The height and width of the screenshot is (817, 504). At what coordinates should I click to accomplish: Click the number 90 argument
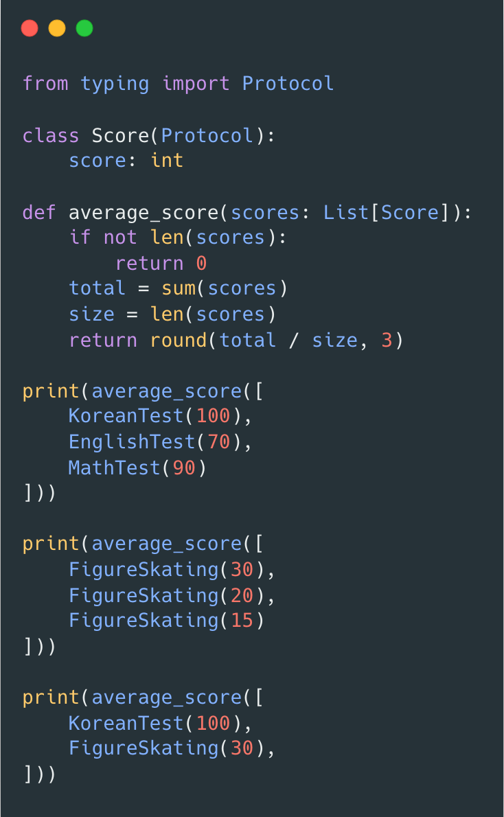[184, 468]
